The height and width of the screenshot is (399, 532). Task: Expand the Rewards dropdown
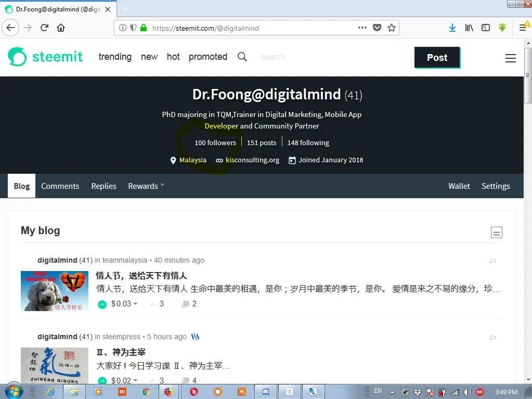point(146,186)
